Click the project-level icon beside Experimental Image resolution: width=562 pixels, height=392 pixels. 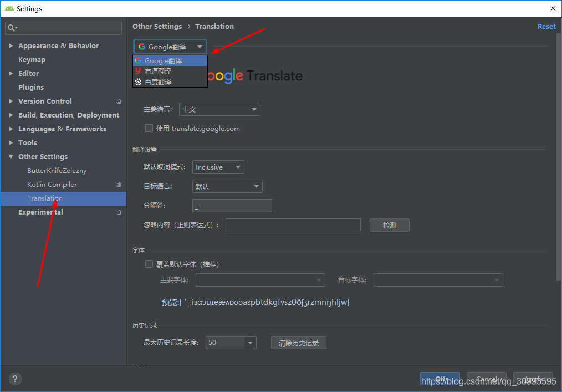click(x=118, y=212)
